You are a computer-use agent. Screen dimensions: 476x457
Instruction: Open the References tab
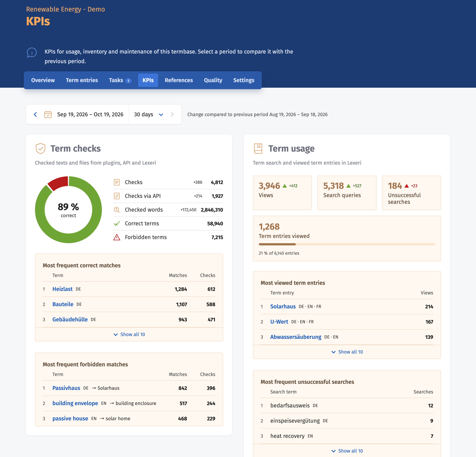(179, 80)
